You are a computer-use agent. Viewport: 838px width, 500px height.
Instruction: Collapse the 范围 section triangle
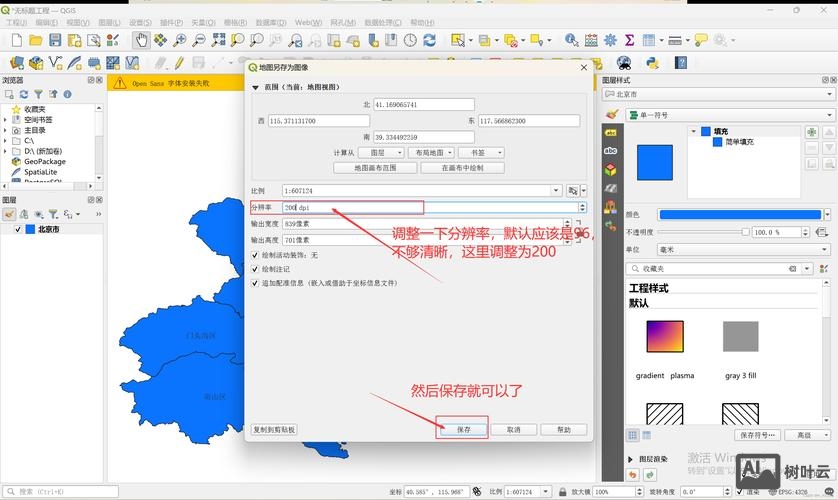pyautogui.click(x=255, y=87)
